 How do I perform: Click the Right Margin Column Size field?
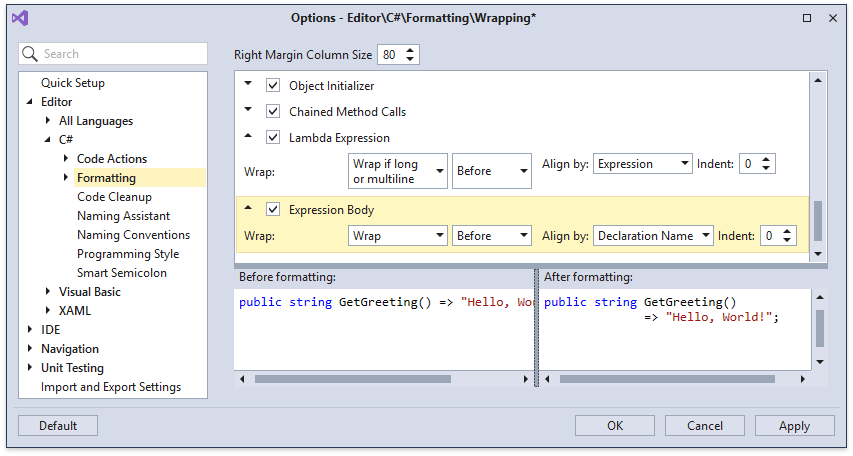390,55
